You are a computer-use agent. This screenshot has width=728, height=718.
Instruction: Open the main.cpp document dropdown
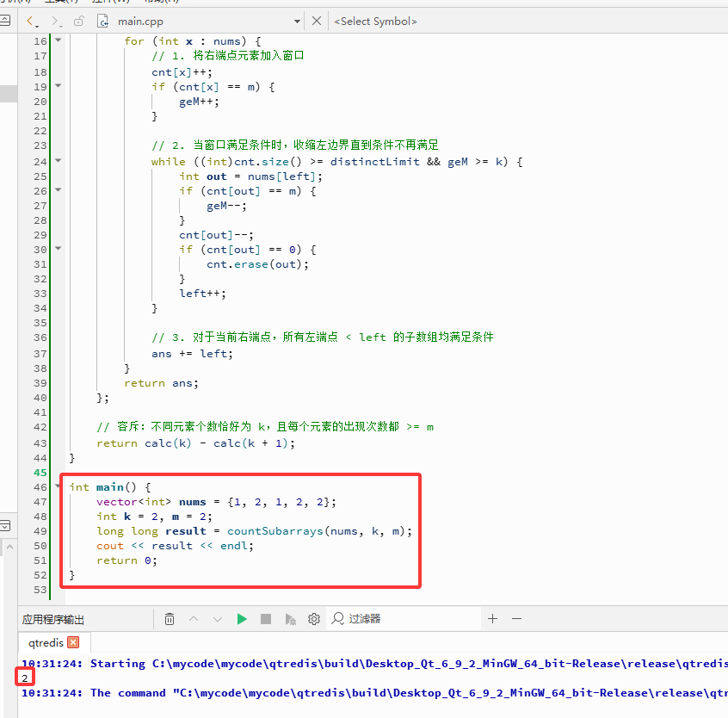tap(297, 22)
